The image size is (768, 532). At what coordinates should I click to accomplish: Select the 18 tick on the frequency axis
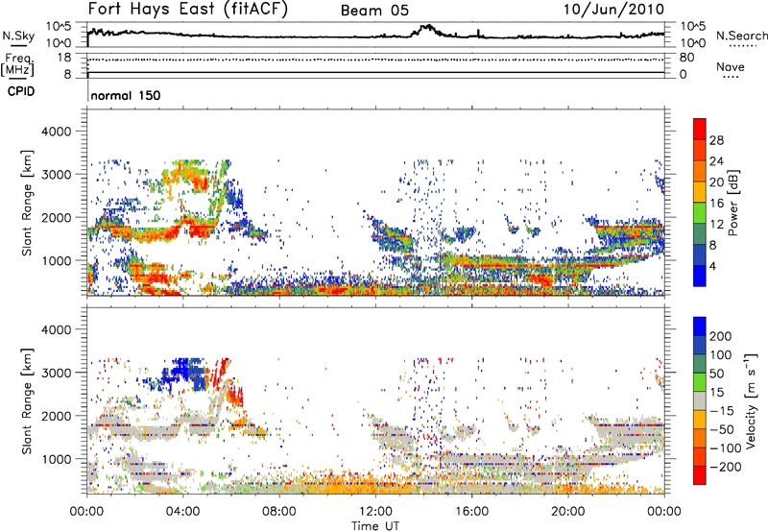pyautogui.click(x=64, y=58)
